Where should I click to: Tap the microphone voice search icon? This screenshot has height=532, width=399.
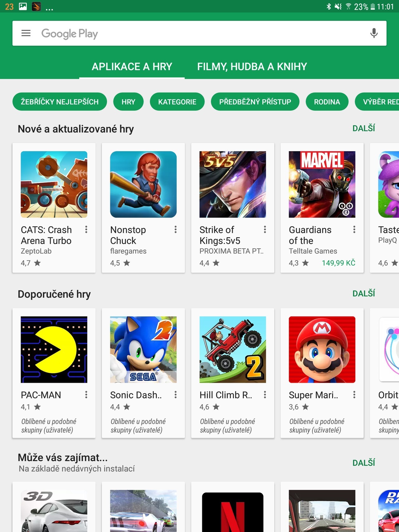click(374, 33)
